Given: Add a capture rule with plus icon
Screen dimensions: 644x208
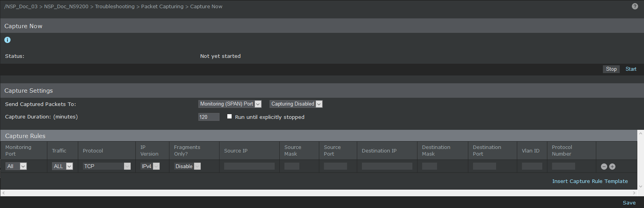Looking at the screenshot, I should pyautogui.click(x=612, y=167).
